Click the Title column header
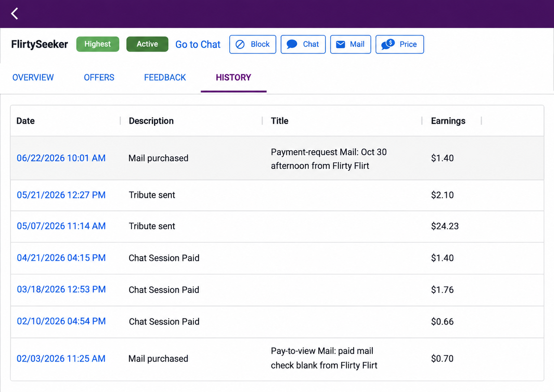The image size is (554, 392). click(279, 121)
